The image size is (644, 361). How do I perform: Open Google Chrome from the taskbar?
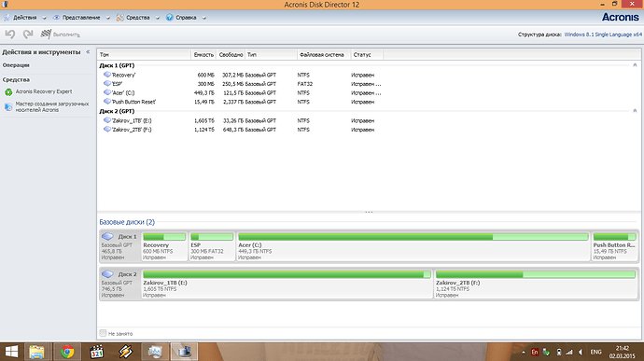67,352
